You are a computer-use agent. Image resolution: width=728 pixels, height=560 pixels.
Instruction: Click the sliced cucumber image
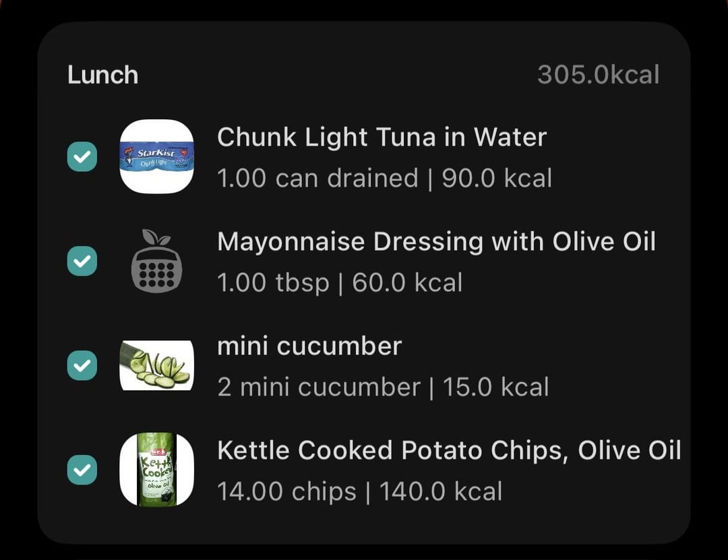(x=156, y=365)
